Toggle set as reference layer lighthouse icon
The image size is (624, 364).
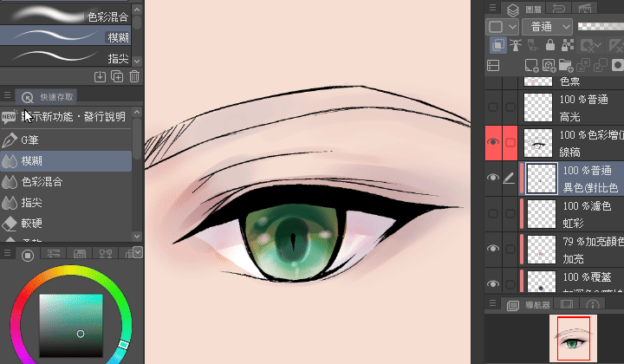click(x=516, y=45)
